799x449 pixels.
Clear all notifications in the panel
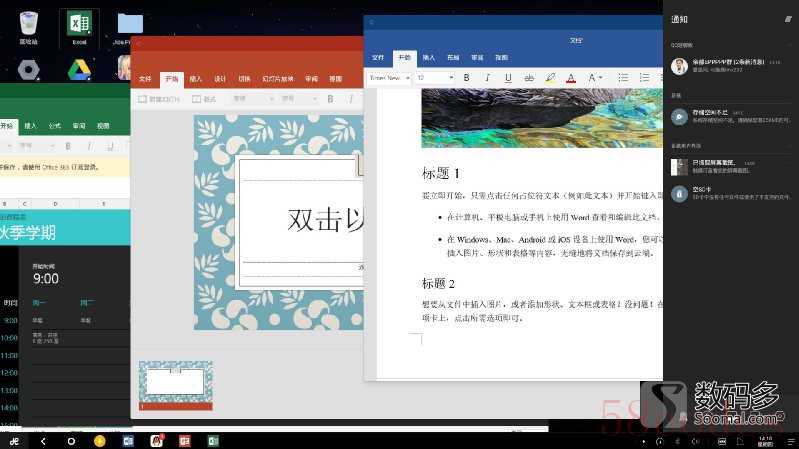pos(787,19)
